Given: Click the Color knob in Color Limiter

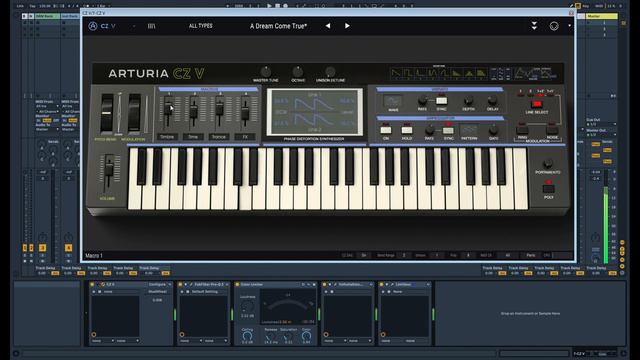Looking at the screenshot, I should point(306,336).
